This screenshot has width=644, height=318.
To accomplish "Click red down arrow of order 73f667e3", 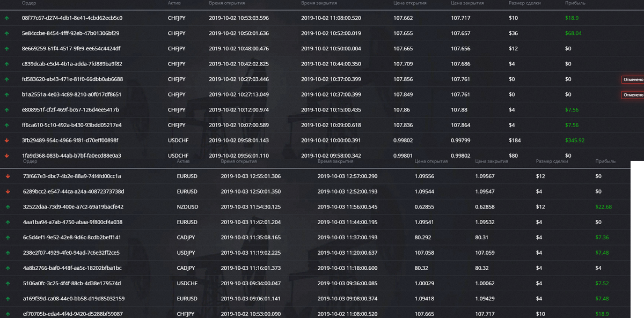I will click(x=8, y=176).
